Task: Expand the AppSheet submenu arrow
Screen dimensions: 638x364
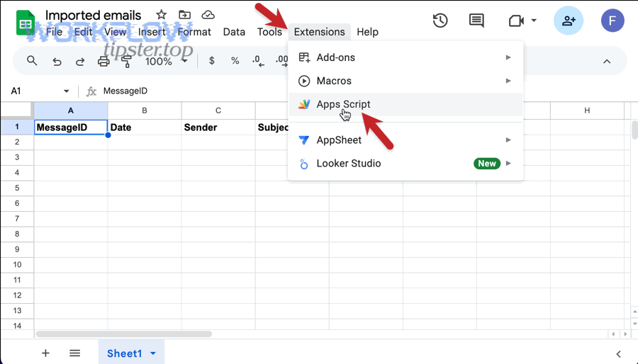Action: 508,140
